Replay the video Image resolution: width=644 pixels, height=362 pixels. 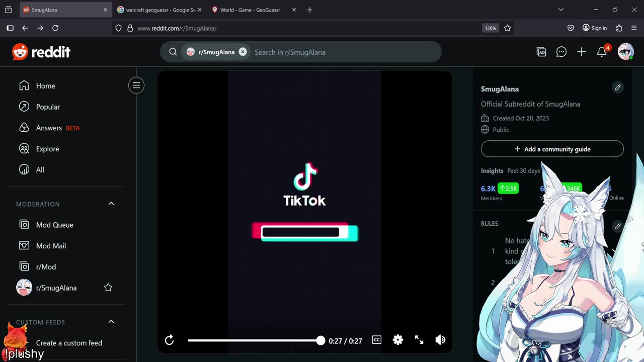(170, 340)
